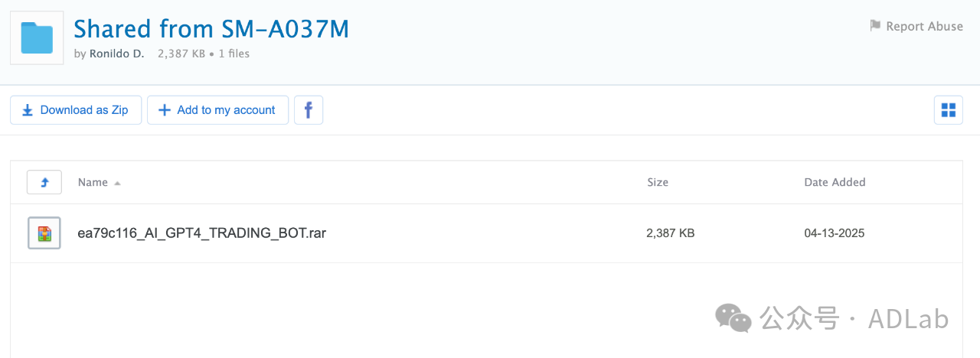This screenshot has height=358, width=980.
Task: Share the folder via the Facebook icon
Action: coord(309,110)
